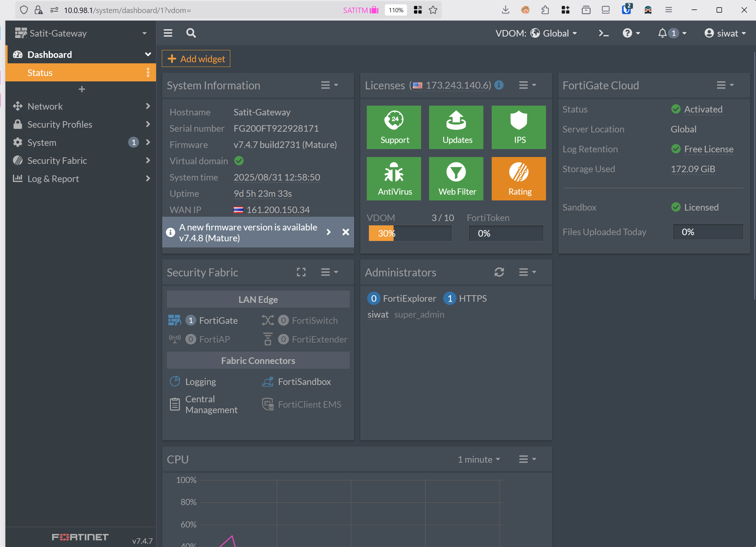Image resolution: width=756 pixels, height=547 pixels.
Task: Open Licenses widget menu
Action: (528, 85)
